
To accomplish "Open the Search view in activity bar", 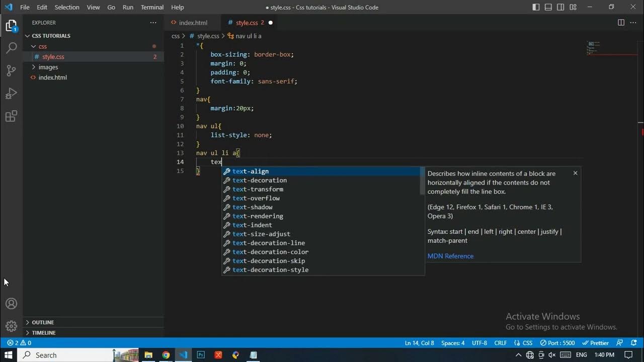I will coord(11,48).
